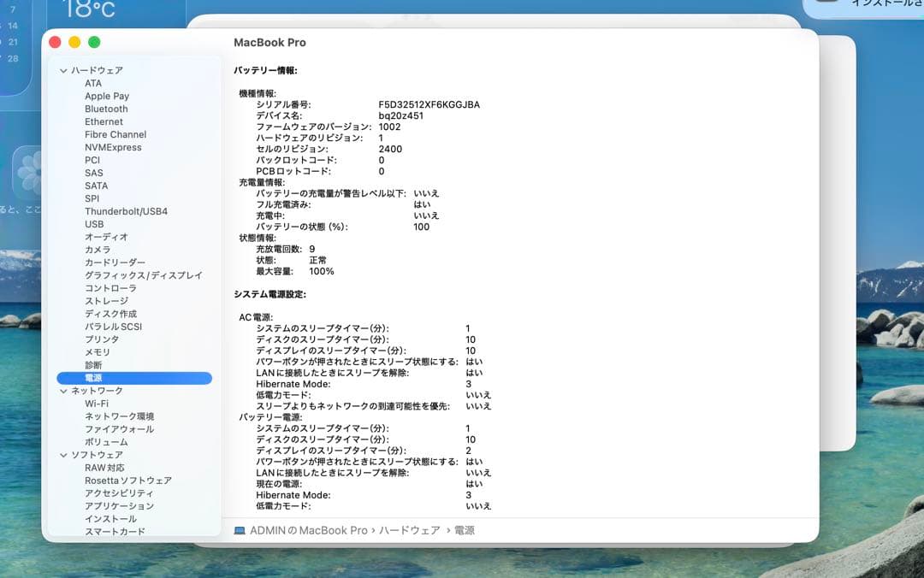The image size is (924, 578).
Task: Click ハードウェア in the path bar
Action: [x=410, y=531]
